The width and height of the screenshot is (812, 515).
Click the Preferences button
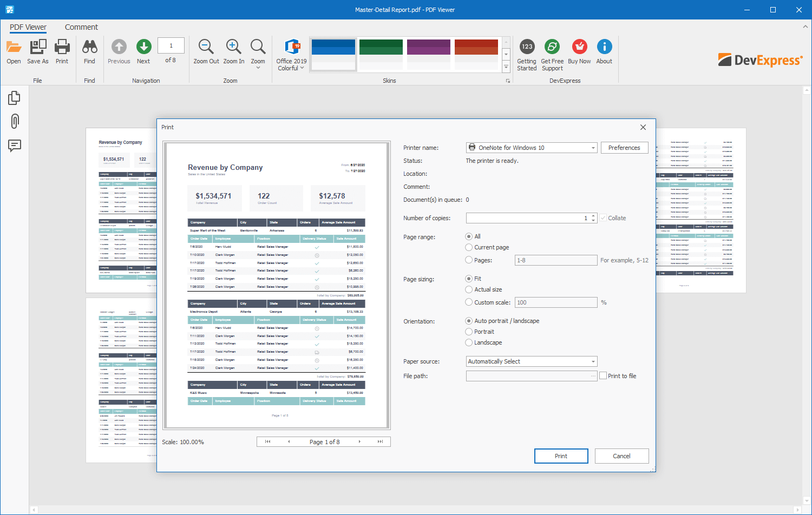(x=624, y=148)
